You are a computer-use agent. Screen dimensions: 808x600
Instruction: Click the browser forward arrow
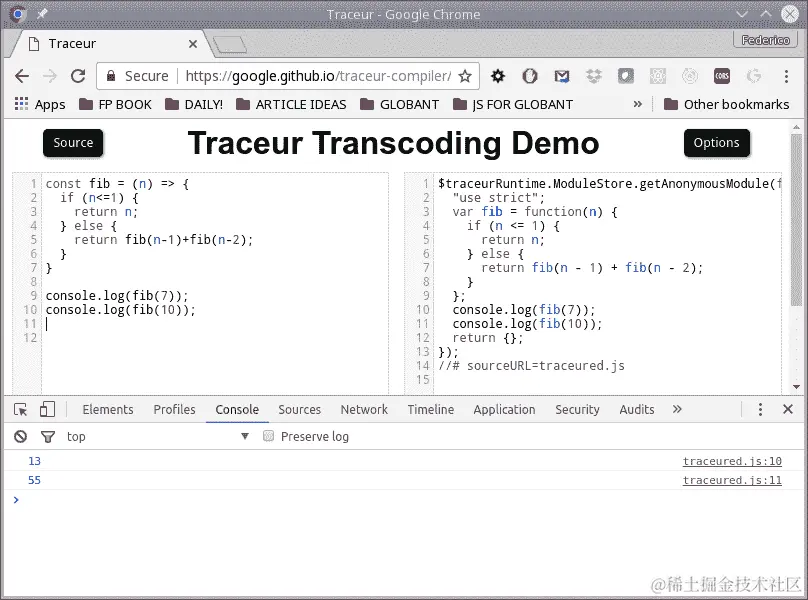[x=50, y=76]
